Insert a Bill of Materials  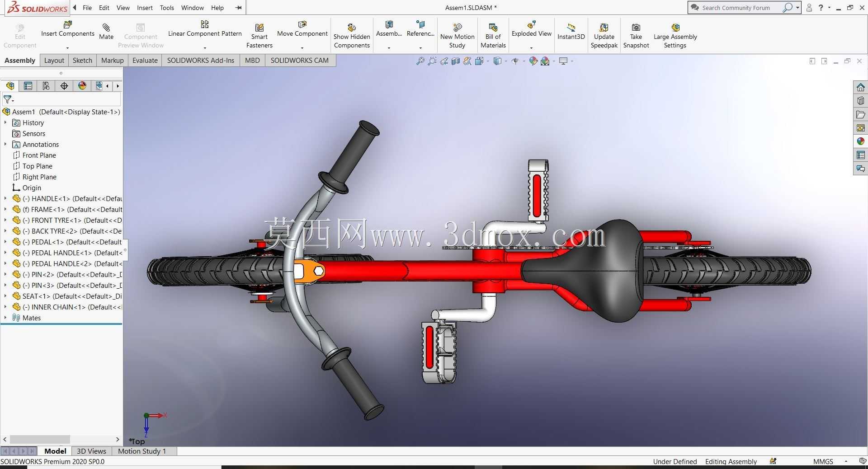[x=493, y=36]
